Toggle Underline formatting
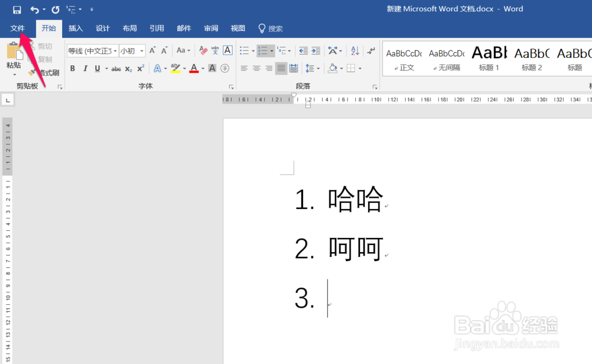 (98, 68)
